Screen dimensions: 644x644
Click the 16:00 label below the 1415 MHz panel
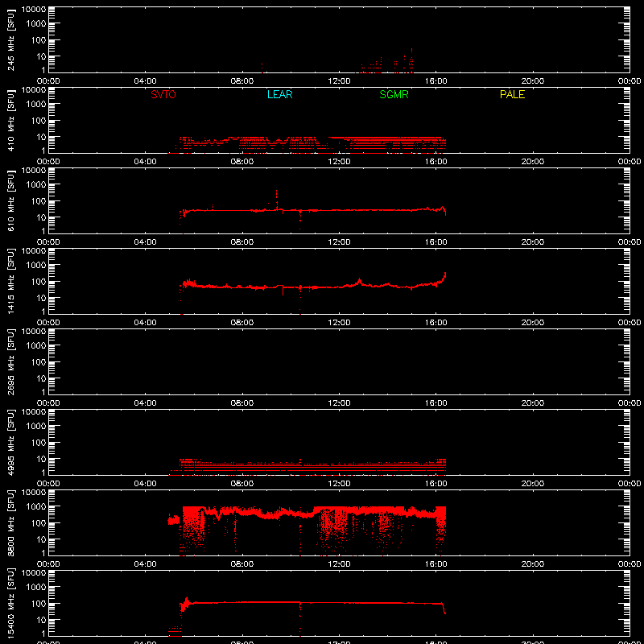[436, 323]
